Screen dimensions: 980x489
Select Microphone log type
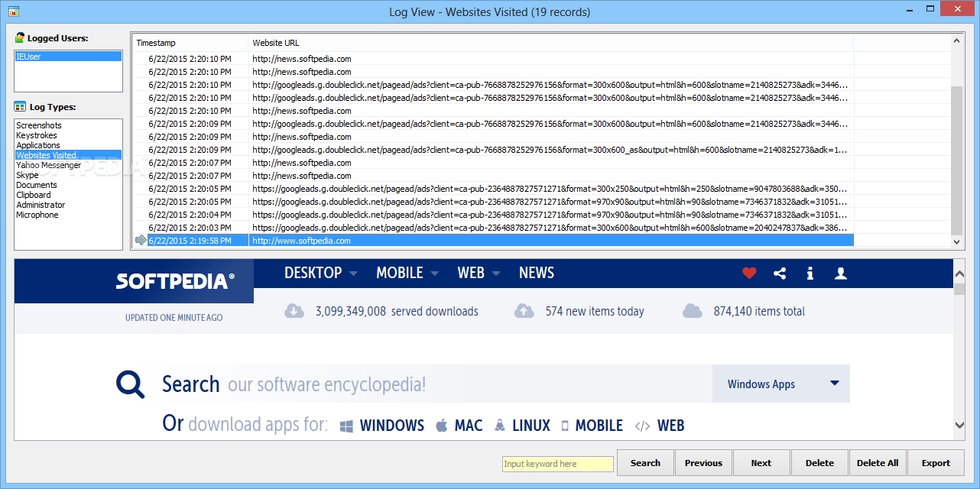pyautogui.click(x=37, y=215)
